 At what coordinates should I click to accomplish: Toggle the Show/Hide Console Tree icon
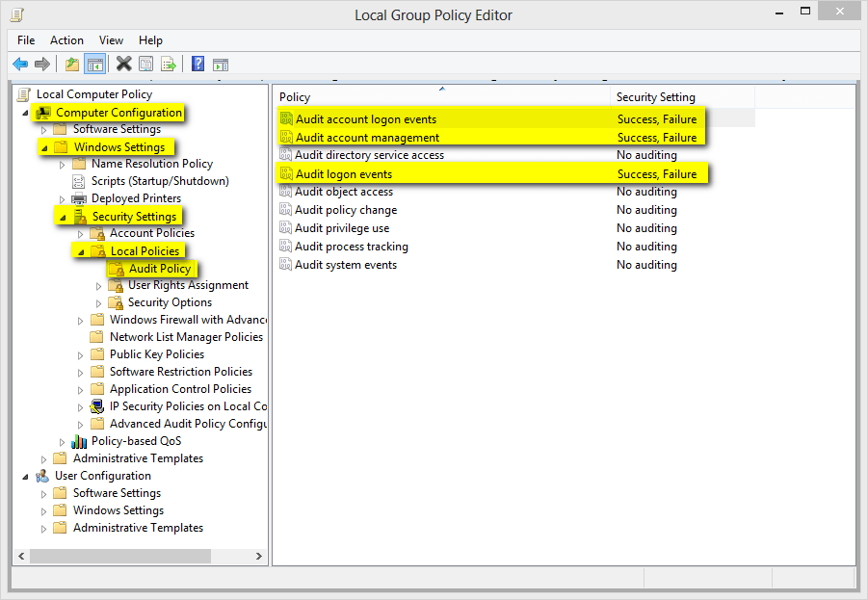[x=94, y=65]
